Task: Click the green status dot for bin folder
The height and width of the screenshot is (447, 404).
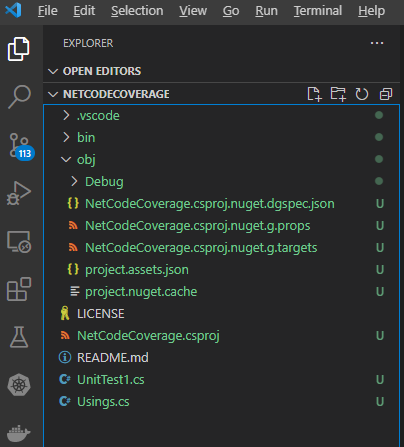Action: [x=379, y=137]
